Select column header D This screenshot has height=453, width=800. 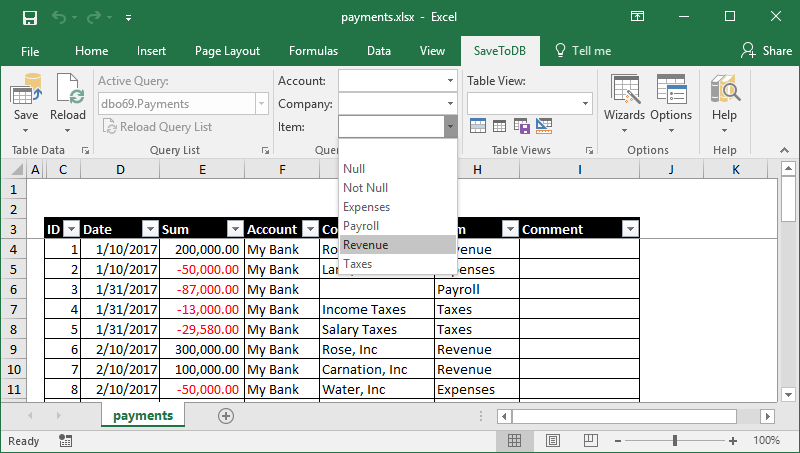120,170
